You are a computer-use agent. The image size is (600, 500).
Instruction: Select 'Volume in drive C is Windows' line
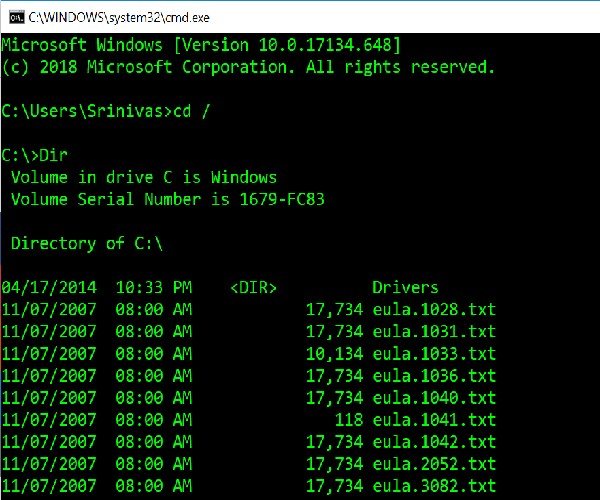point(144,177)
